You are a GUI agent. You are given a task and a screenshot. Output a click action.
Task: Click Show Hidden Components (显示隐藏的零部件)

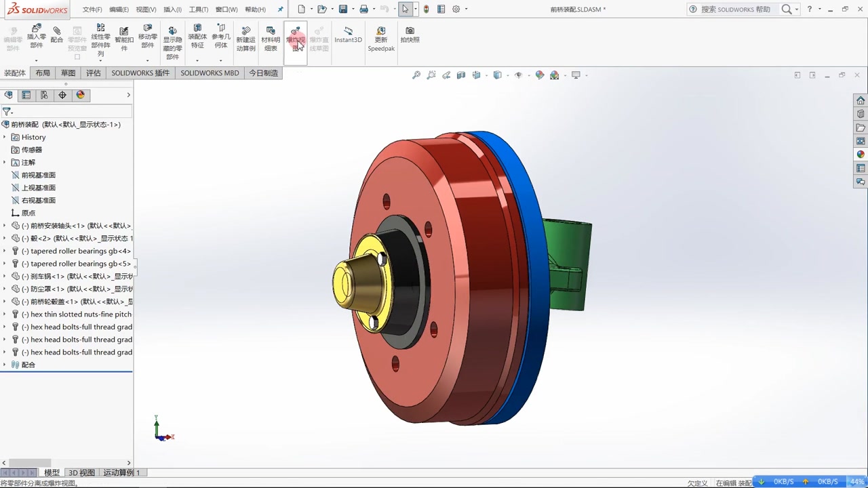172,43
